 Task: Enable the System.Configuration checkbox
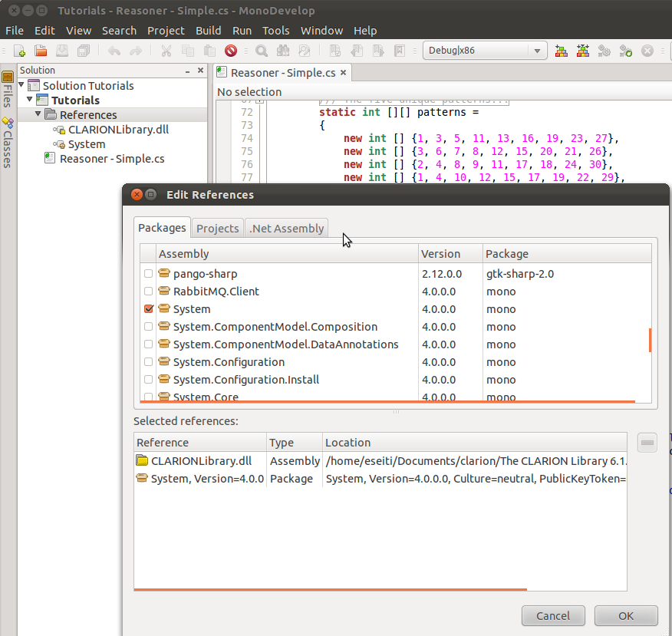pyautogui.click(x=149, y=362)
